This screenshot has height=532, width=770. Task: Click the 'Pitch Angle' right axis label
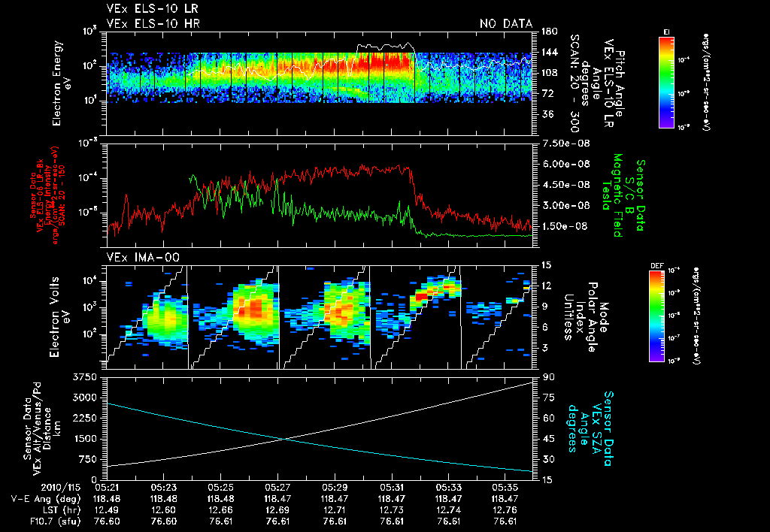pos(619,83)
